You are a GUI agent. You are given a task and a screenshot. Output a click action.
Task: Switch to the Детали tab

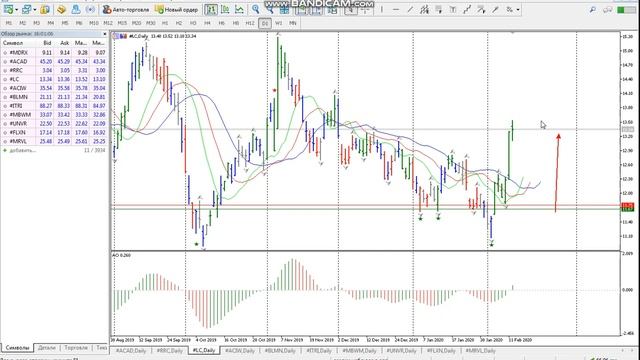click(x=47, y=348)
